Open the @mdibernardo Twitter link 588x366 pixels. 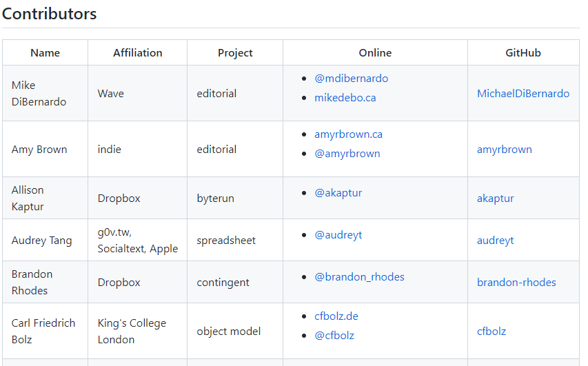(x=351, y=79)
